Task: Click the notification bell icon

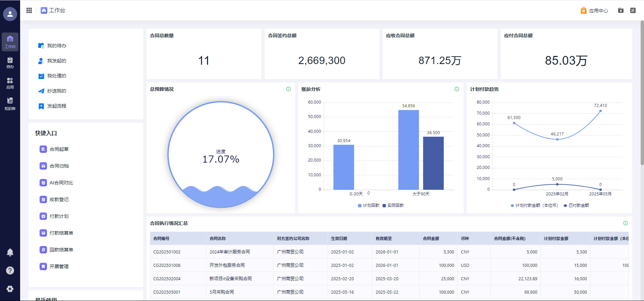Action: (10, 252)
